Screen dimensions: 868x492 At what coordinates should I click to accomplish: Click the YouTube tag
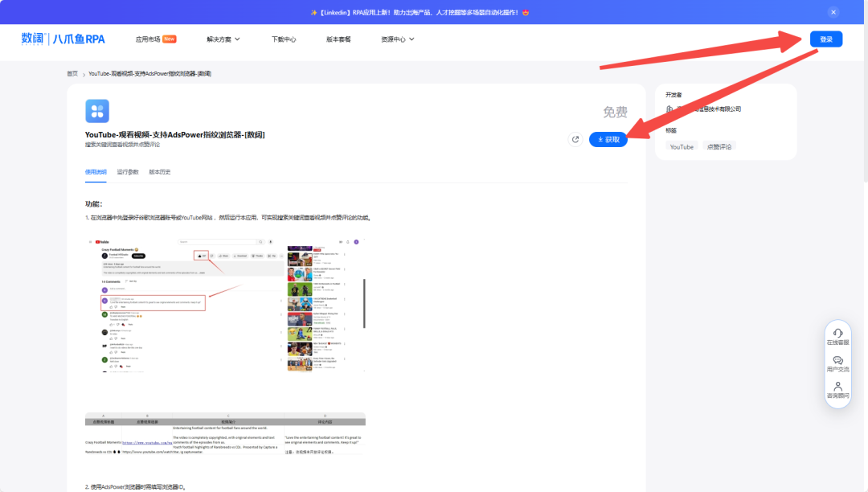(x=682, y=146)
